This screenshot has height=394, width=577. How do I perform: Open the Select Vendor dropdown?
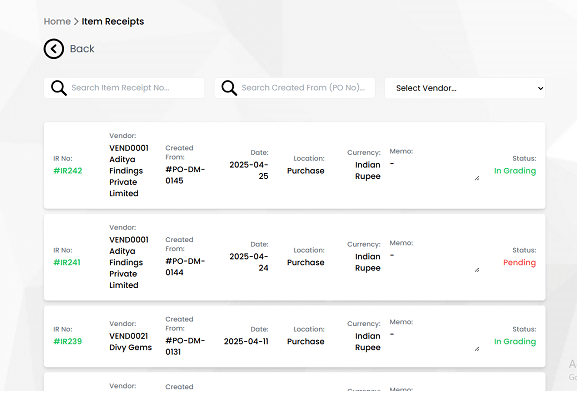pyautogui.click(x=465, y=88)
